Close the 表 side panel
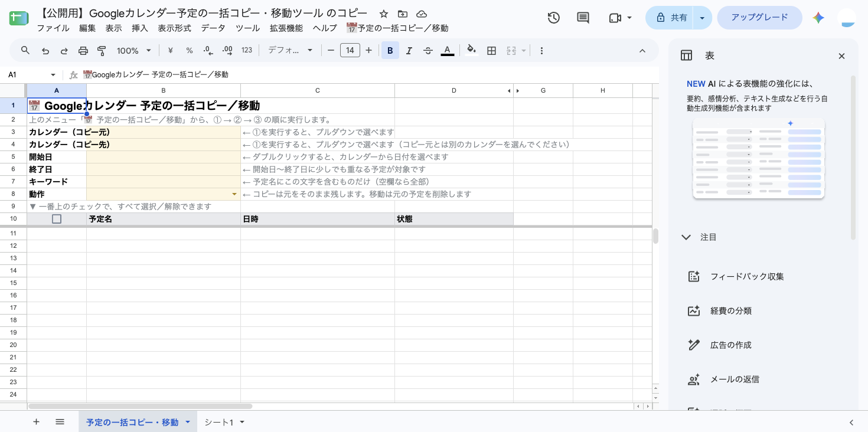 coord(842,56)
